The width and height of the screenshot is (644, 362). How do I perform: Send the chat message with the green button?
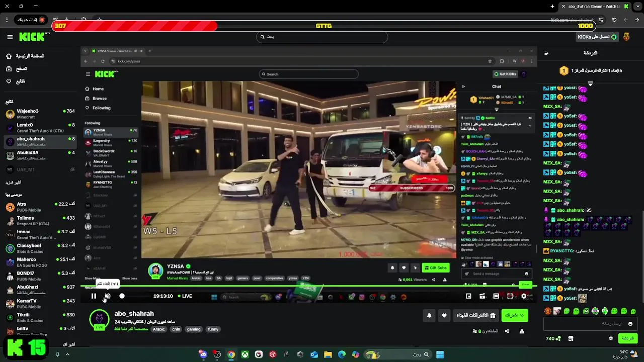pyautogui.click(x=627, y=338)
